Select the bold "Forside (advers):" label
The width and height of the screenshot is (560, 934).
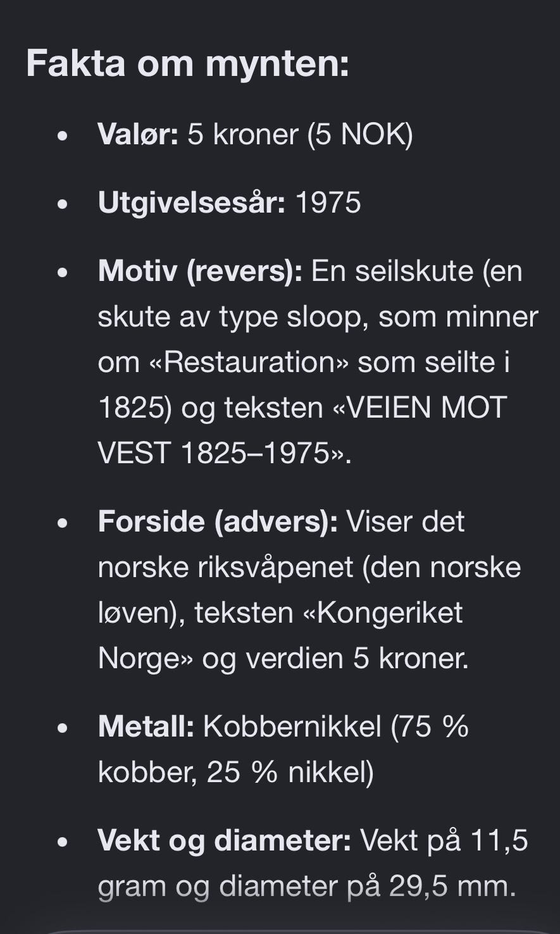(218, 522)
